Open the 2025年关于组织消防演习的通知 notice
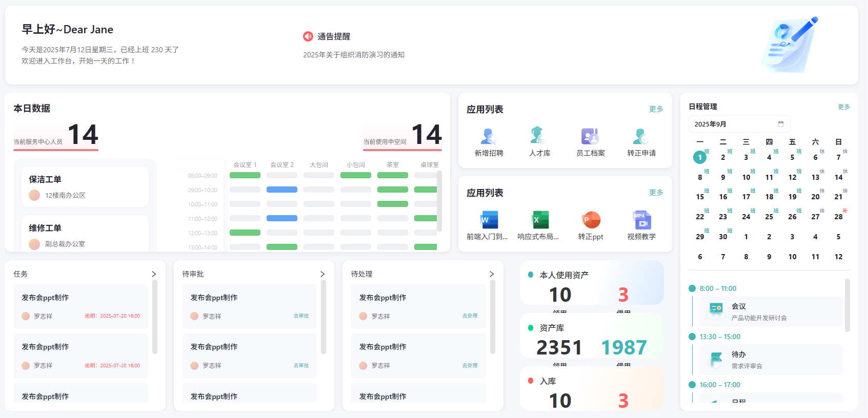This screenshot has width=868, height=418. coord(354,55)
